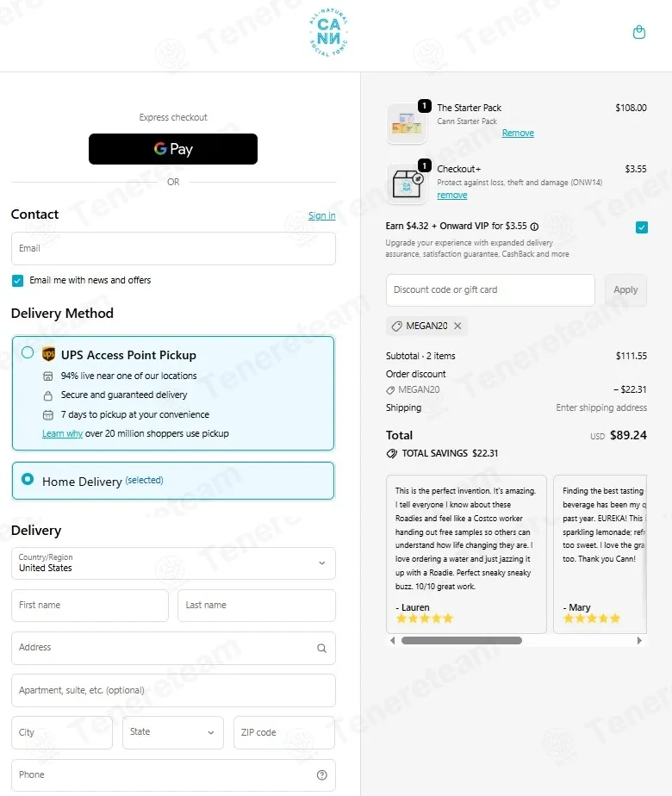Click the Discount code or gift card field
This screenshot has width=672, height=796.
[x=490, y=289]
